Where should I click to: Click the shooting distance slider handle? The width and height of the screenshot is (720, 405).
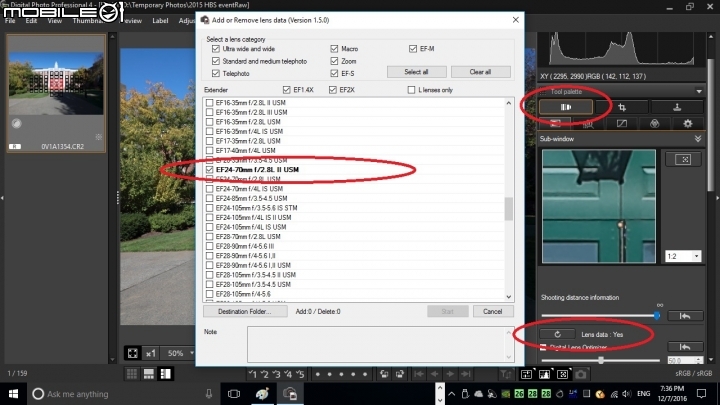657,315
